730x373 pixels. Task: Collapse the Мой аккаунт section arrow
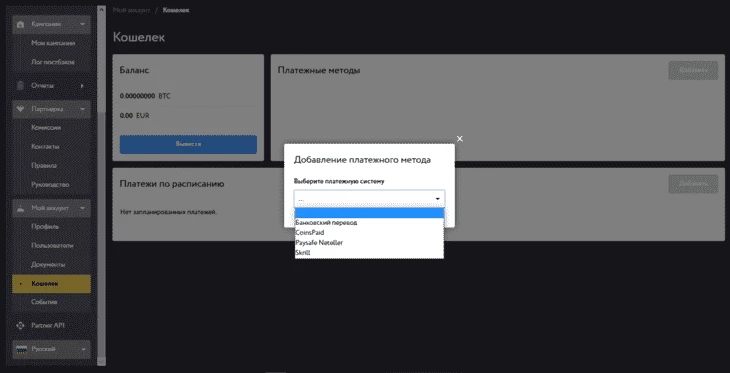82,208
